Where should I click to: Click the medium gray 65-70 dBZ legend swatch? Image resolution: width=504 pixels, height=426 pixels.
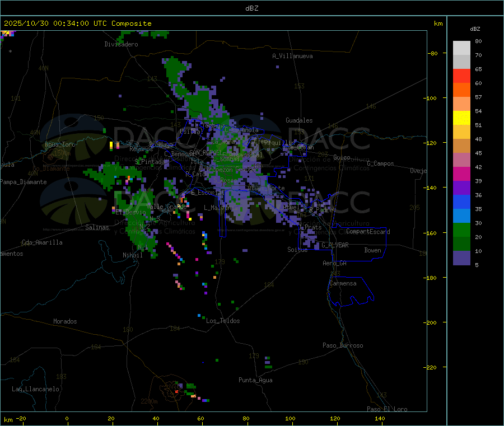461,62
